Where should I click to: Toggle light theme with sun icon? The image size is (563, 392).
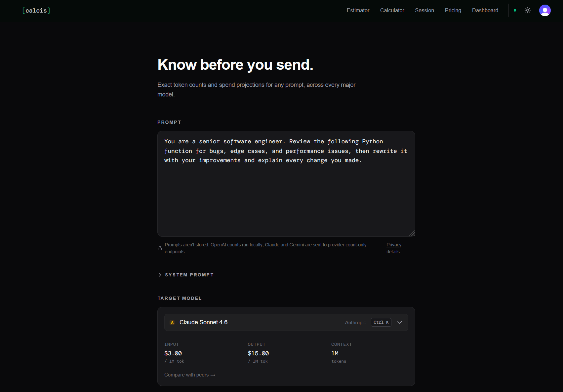coord(528,11)
